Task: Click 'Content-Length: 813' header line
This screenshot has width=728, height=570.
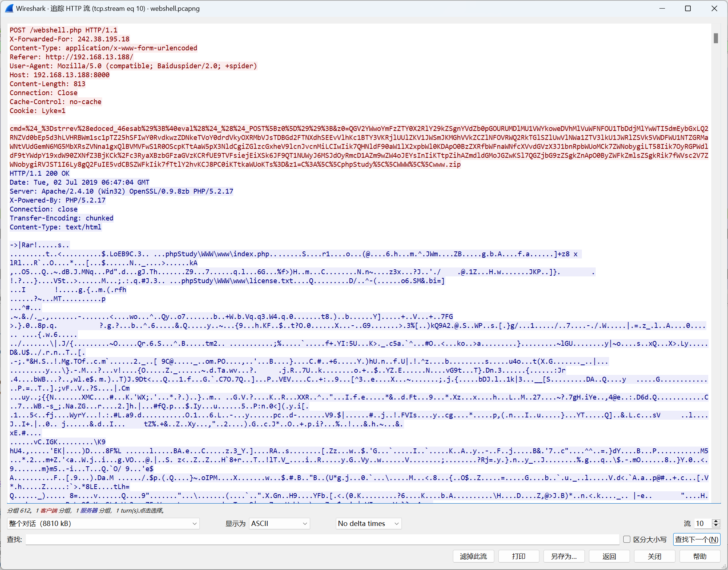Action: point(47,84)
